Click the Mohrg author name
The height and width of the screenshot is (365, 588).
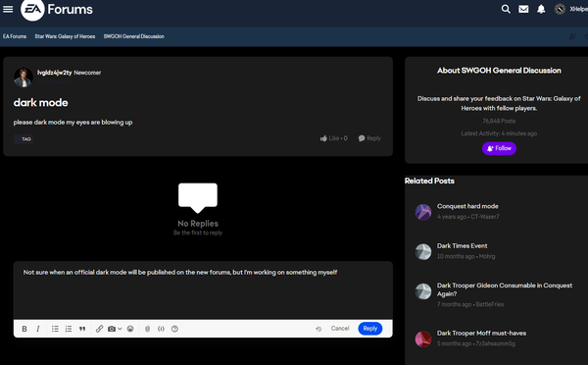[x=487, y=256]
